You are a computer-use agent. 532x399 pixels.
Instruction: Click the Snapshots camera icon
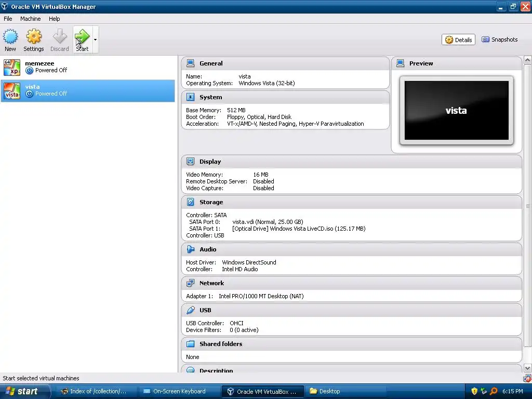(x=486, y=39)
